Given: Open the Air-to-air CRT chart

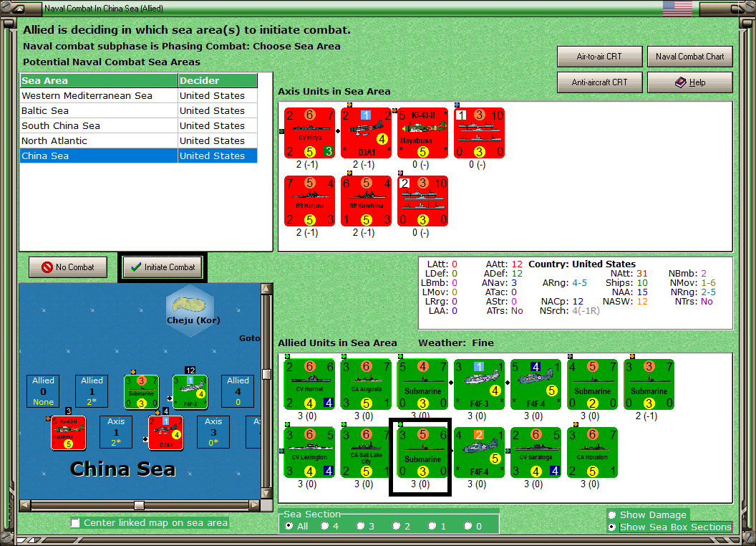Looking at the screenshot, I should (599, 57).
